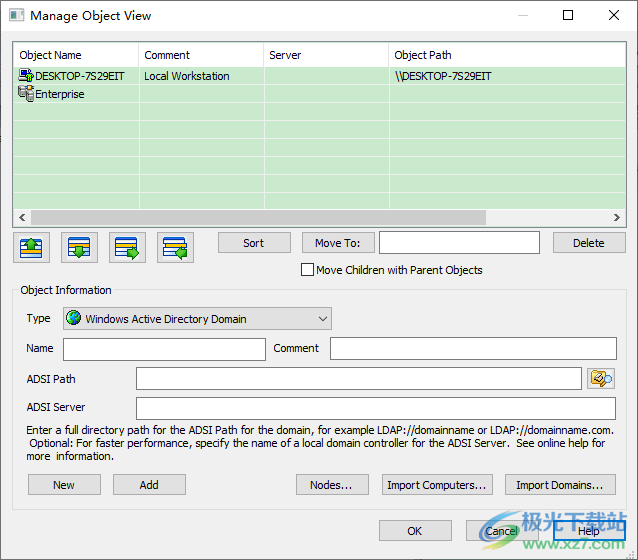
Task: Open the ADSI Path browse icon
Action: coord(601,378)
